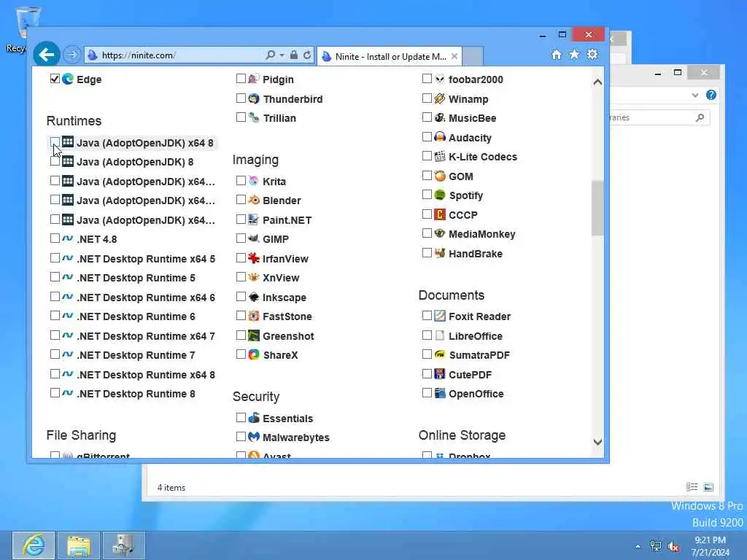This screenshot has width=747, height=560.
Task: Open browser Tools gear icon
Action: pyautogui.click(x=592, y=54)
